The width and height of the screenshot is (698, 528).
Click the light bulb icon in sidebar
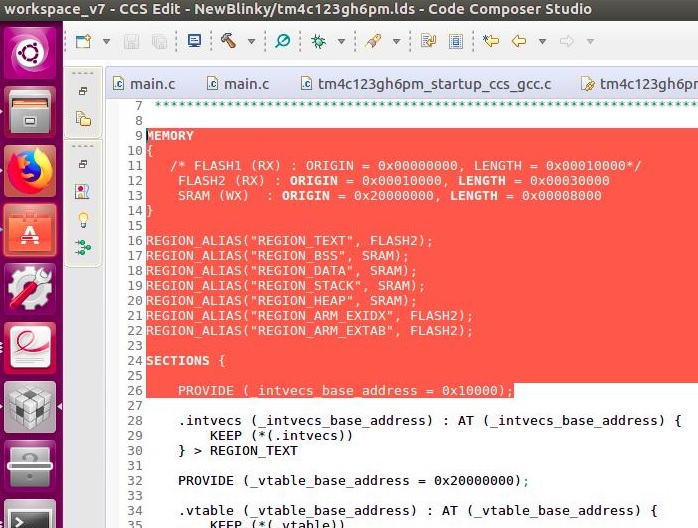click(84, 219)
